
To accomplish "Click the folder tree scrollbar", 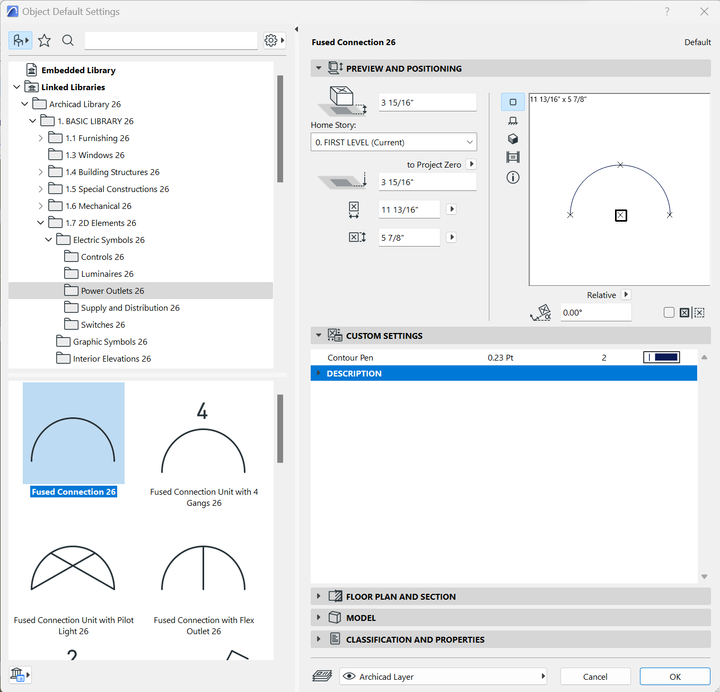I will click(280, 129).
